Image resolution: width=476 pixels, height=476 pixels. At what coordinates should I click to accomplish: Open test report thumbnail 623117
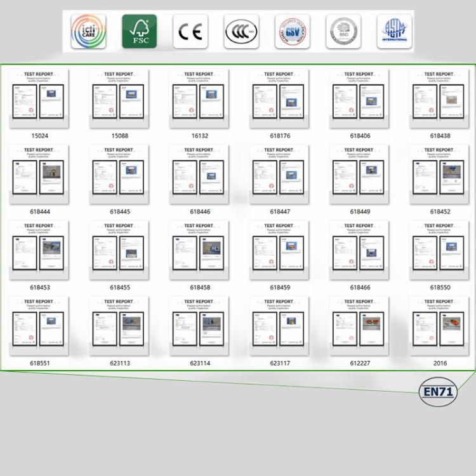pyautogui.click(x=279, y=326)
